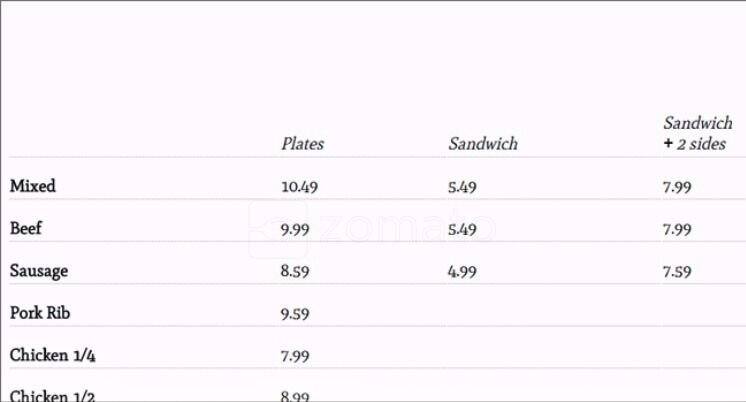Select the Sausage row label
The image size is (746, 402).
tap(39, 271)
